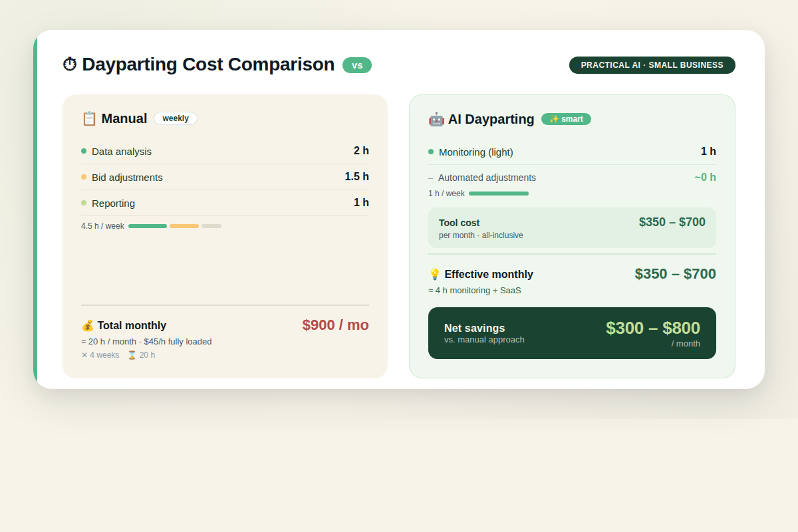The height and width of the screenshot is (532, 798).
Task: Click the 'Manual' card heading
Action: tap(124, 118)
